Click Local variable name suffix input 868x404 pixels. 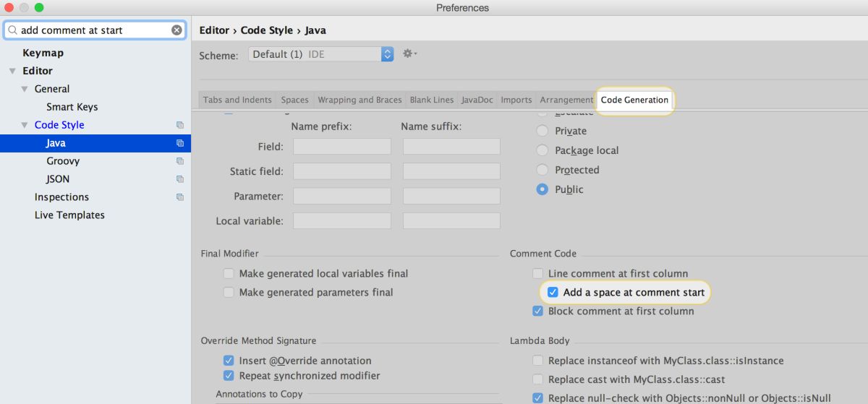point(451,220)
